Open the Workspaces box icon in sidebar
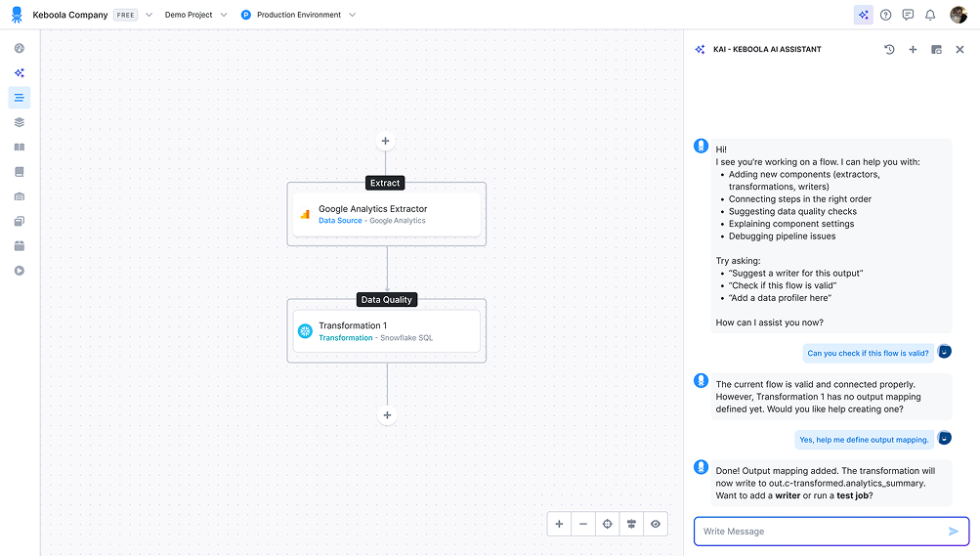 (20, 246)
